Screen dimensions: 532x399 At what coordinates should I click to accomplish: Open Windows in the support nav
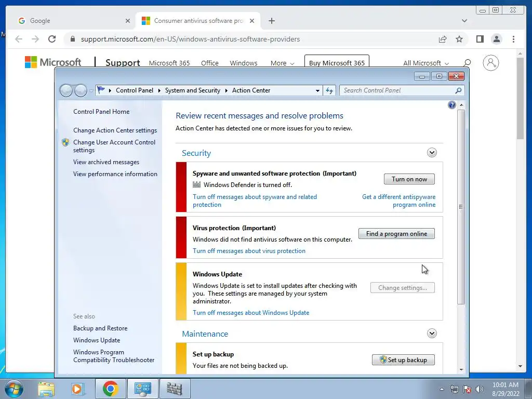click(244, 63)
